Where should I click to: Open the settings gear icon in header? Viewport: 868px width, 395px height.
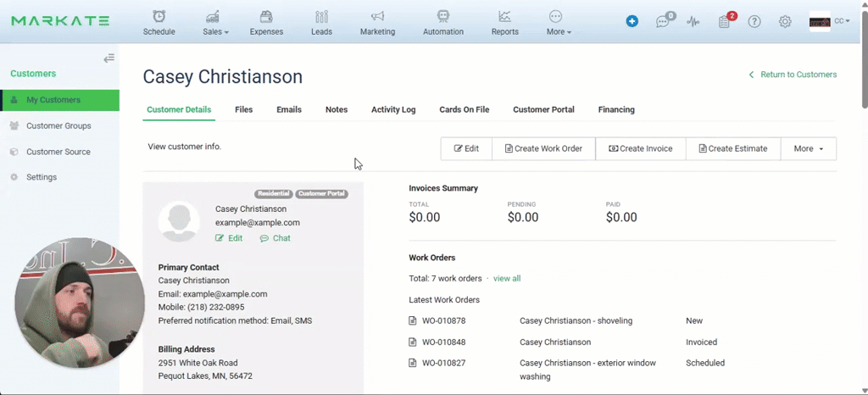[785, 21]
